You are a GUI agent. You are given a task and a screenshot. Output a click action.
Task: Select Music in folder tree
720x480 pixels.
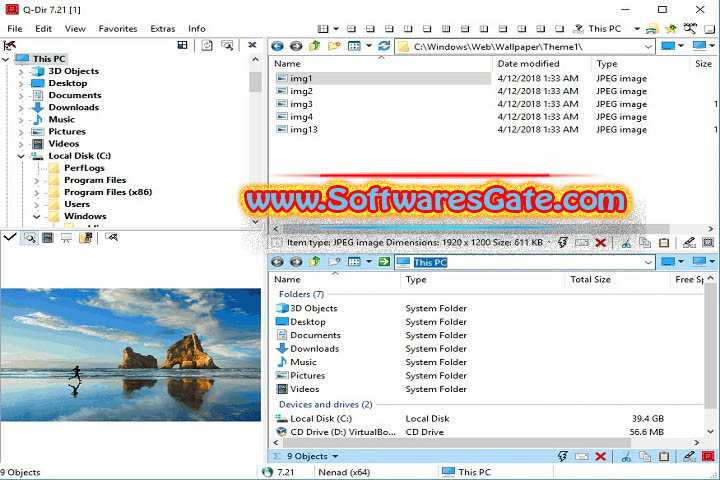[62, 119]
